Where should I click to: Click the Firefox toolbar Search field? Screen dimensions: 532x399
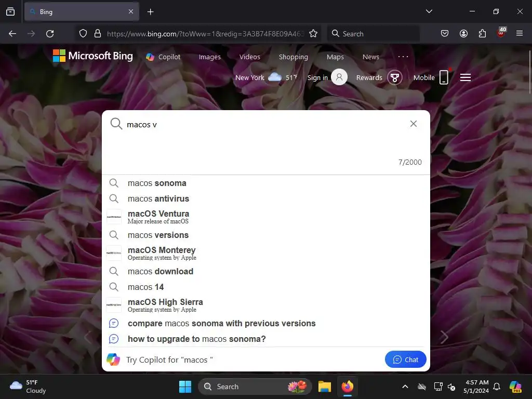point(373,34)
